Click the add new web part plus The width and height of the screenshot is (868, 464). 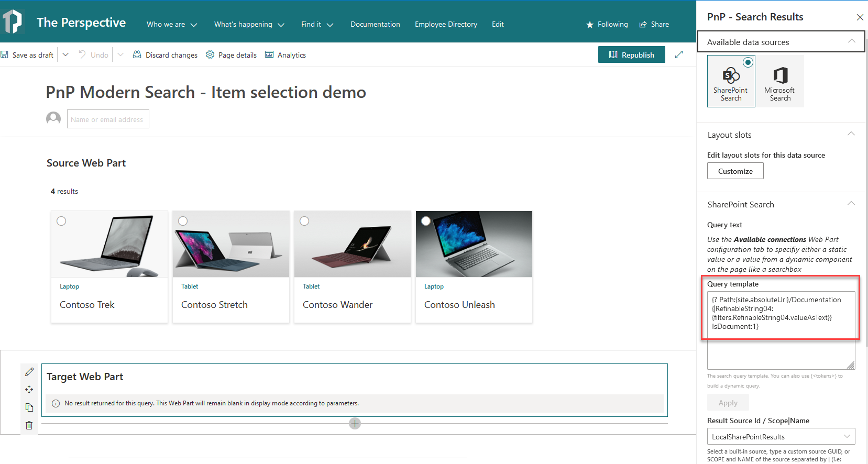[355, 423]
